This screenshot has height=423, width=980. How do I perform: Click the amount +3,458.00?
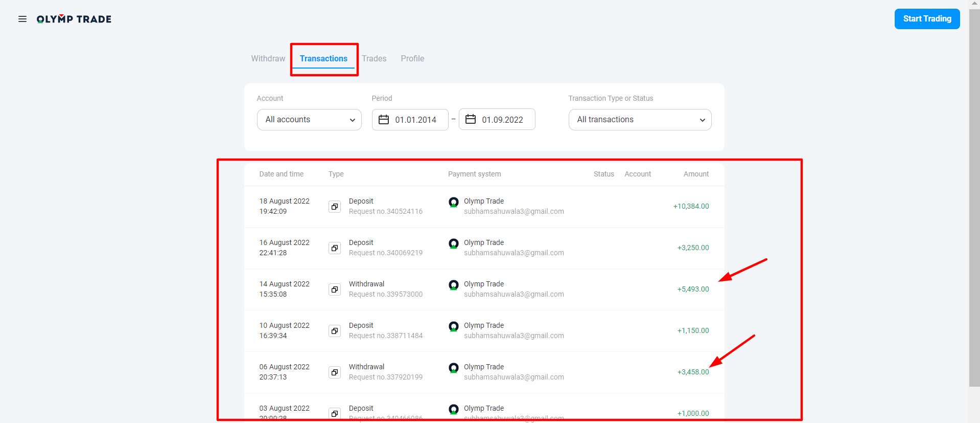click(693, 372)
